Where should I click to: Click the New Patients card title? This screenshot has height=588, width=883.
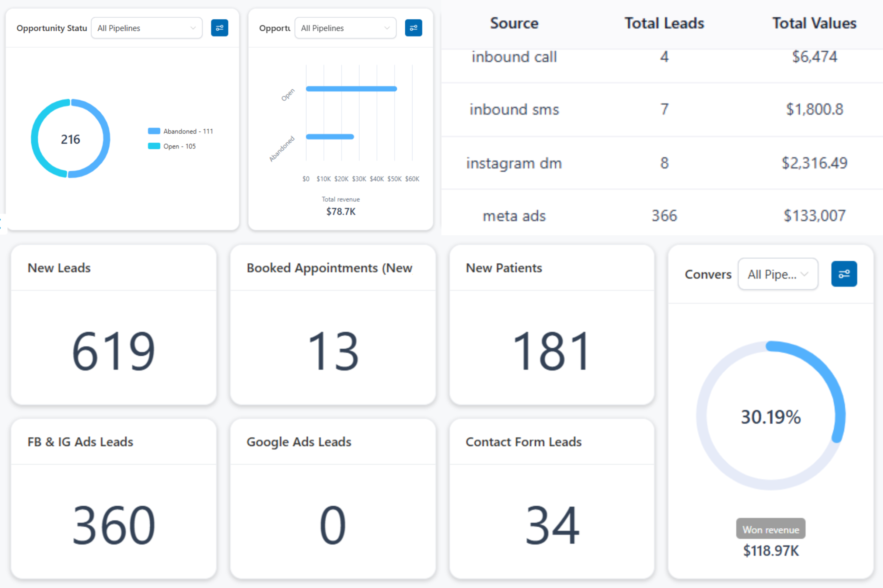pyautogui.click(x=504, y=268)
